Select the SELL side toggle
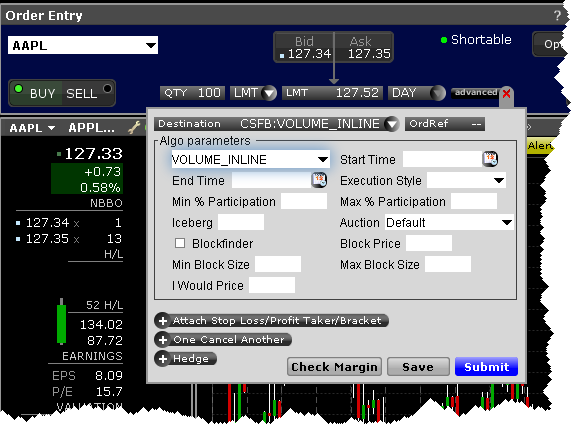The height and width of the screenshot is (429, 577). pyautogui.click(x=88, y=93)
